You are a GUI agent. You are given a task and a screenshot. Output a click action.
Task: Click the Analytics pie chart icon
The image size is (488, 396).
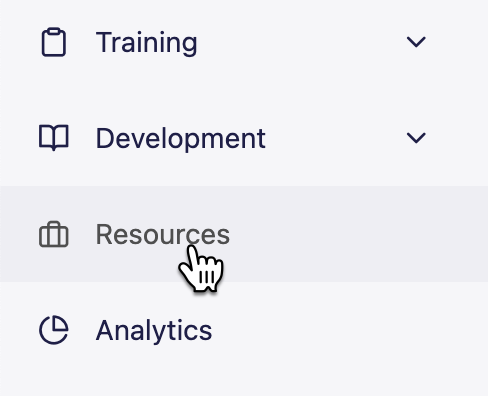[x=54, y=330]
